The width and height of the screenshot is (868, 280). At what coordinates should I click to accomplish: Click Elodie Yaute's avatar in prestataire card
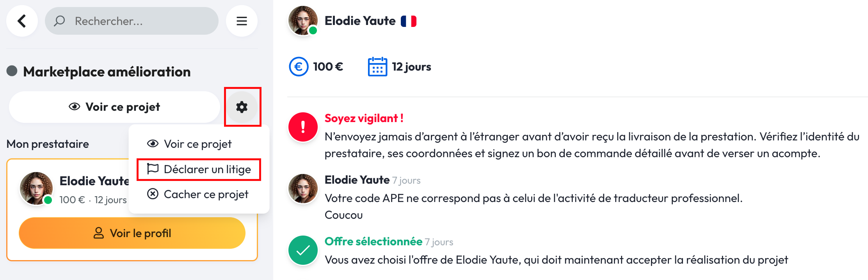(36, 189)
